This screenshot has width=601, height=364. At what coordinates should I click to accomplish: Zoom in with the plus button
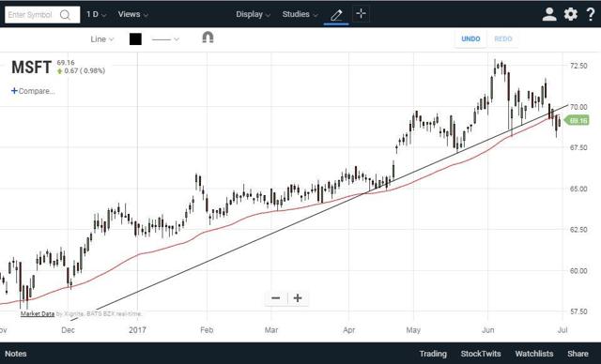point(298,298)
